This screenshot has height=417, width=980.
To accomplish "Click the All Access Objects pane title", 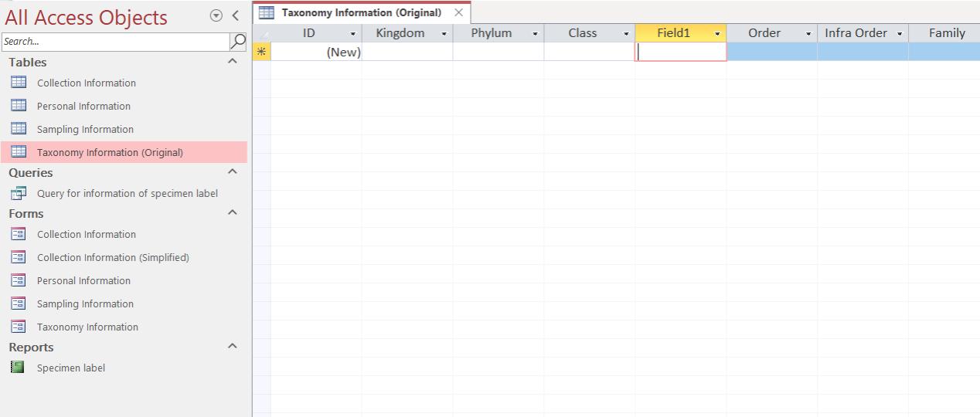I will (86, 17).
